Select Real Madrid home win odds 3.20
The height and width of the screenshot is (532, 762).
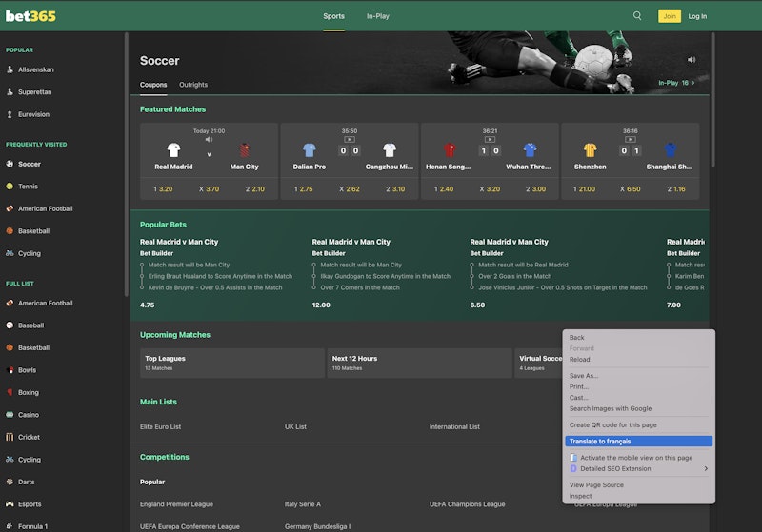click(x=163, y=189)
